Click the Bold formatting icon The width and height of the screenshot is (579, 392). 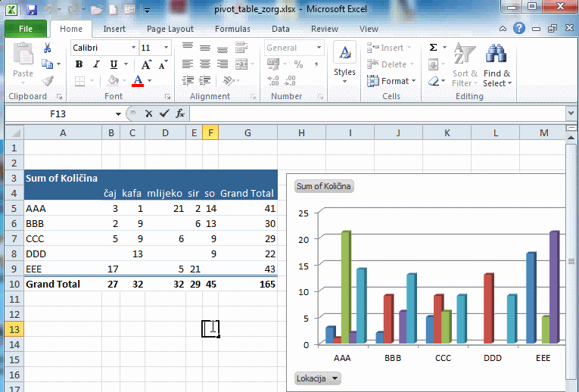coord(79,64)
